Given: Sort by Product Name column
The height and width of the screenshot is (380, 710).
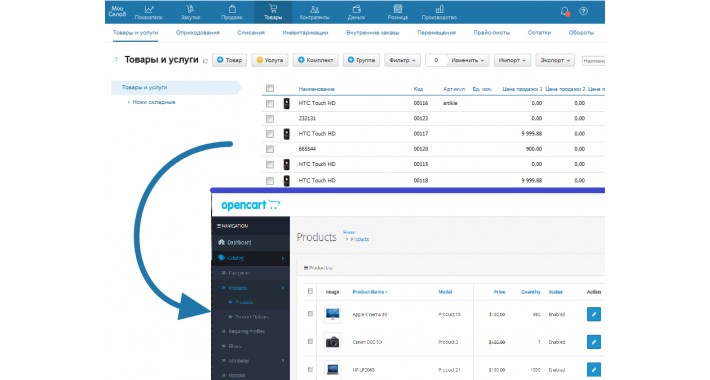Looking at the screenshot, I should coord(370,292).
